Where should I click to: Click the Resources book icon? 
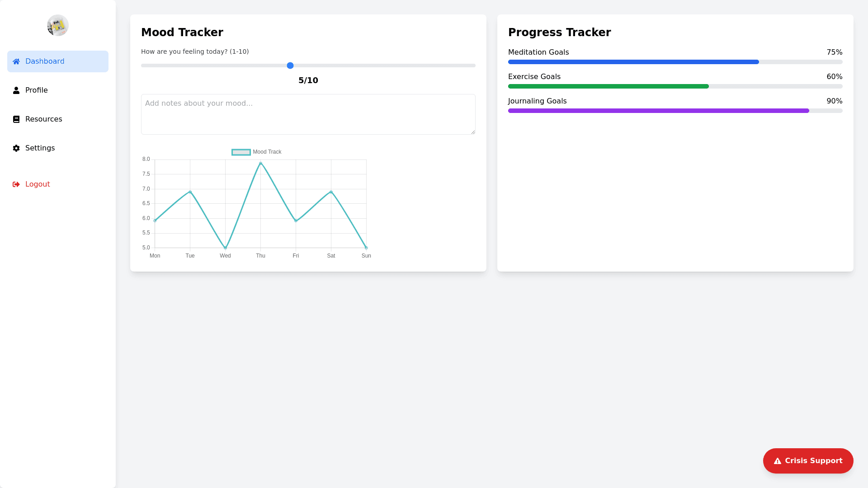pos(16,119)
